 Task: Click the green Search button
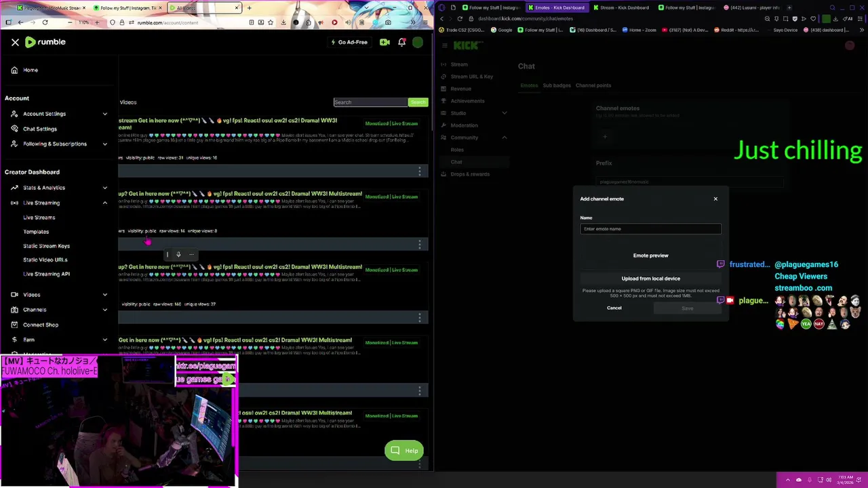tap(418, 102)
